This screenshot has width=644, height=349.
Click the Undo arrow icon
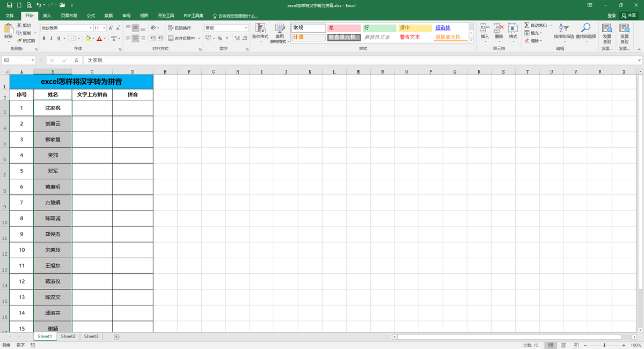tap(39, 5)
